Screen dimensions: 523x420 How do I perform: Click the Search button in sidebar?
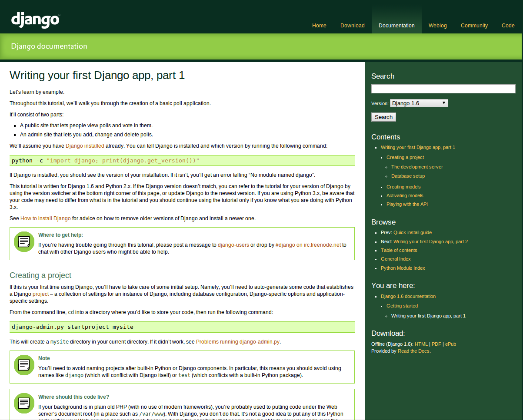pyautogui.click(x=383, y=117)
